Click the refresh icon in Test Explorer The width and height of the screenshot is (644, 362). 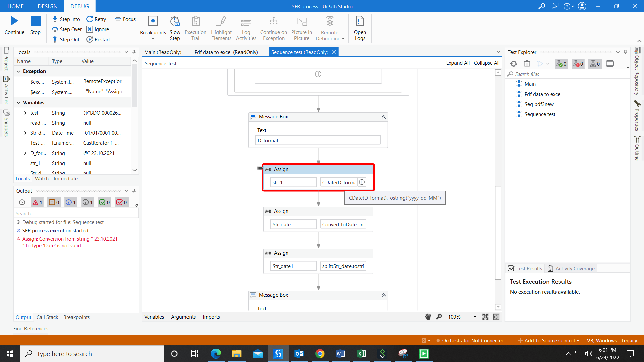pyautogui.click(x=514, y=64)
